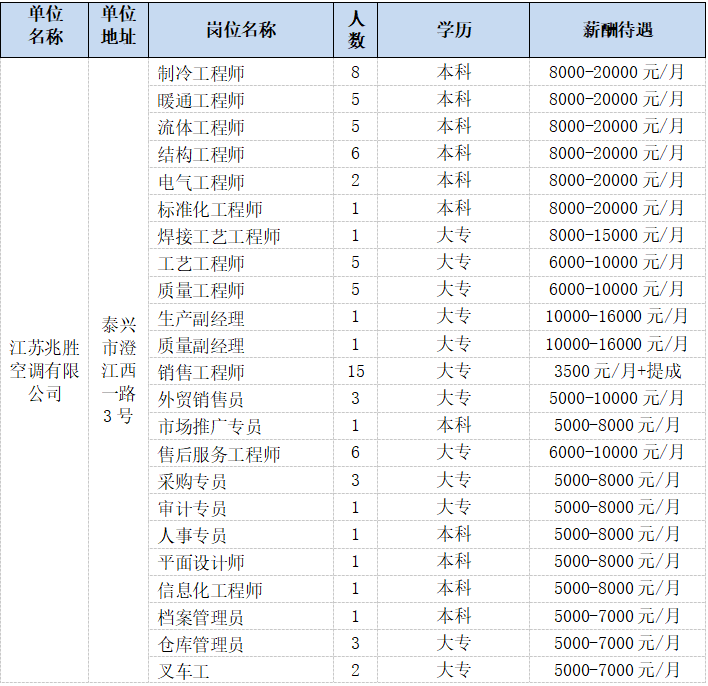Select the 单位名称 header cell
Image resolution: width=708 pixels, height=686 pixels.
[x=45, y=30]
